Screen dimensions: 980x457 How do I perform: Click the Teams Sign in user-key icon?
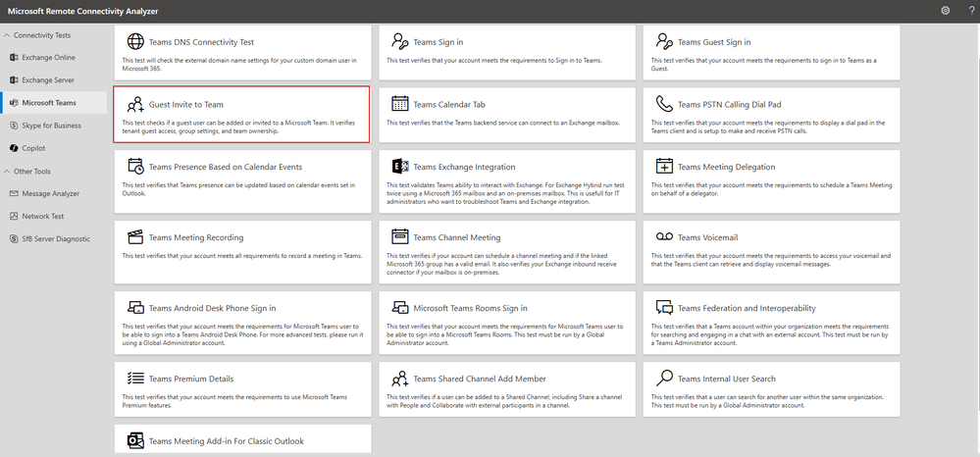(400, 42)
